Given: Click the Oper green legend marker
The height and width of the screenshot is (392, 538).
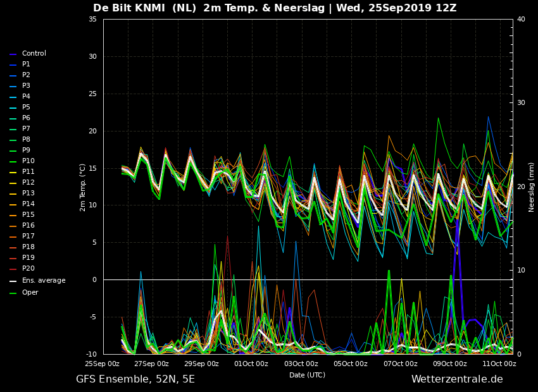Looking at the screenshot, I should click(13, 293).
